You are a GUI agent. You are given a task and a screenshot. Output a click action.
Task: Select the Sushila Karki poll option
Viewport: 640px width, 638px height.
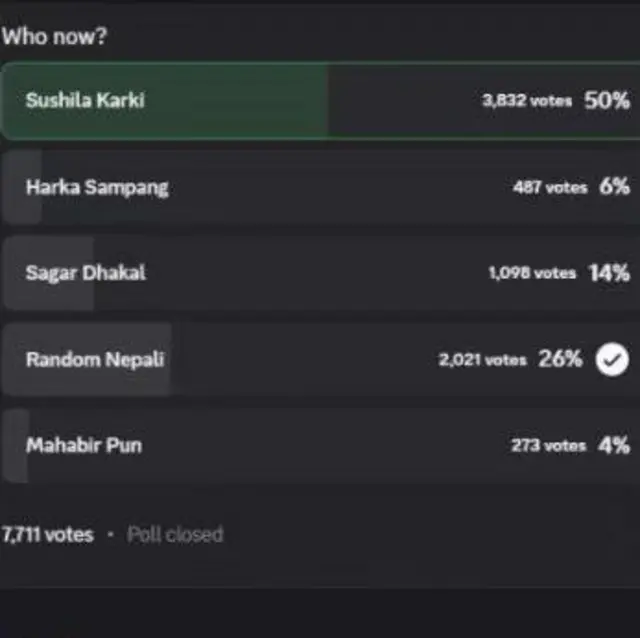pos(85,101)
